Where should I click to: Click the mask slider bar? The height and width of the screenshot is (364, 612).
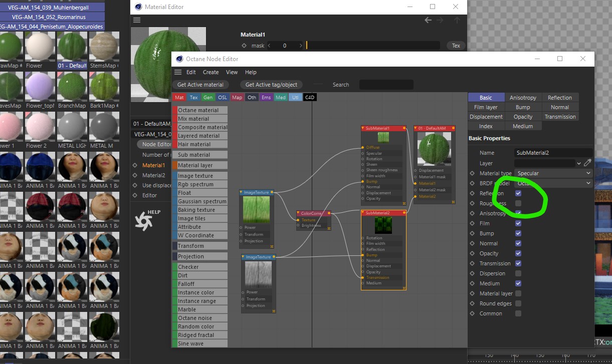(x=373, y=46)
